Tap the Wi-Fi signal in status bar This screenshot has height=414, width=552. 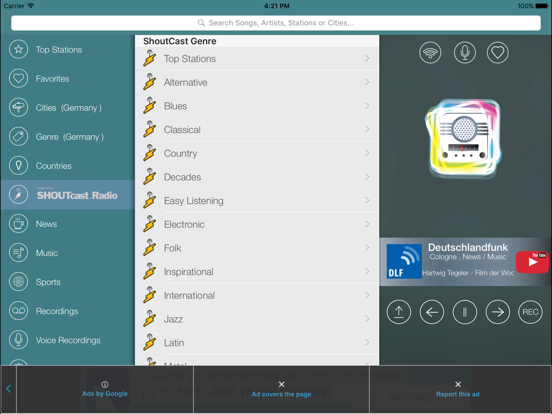point(31,6)
